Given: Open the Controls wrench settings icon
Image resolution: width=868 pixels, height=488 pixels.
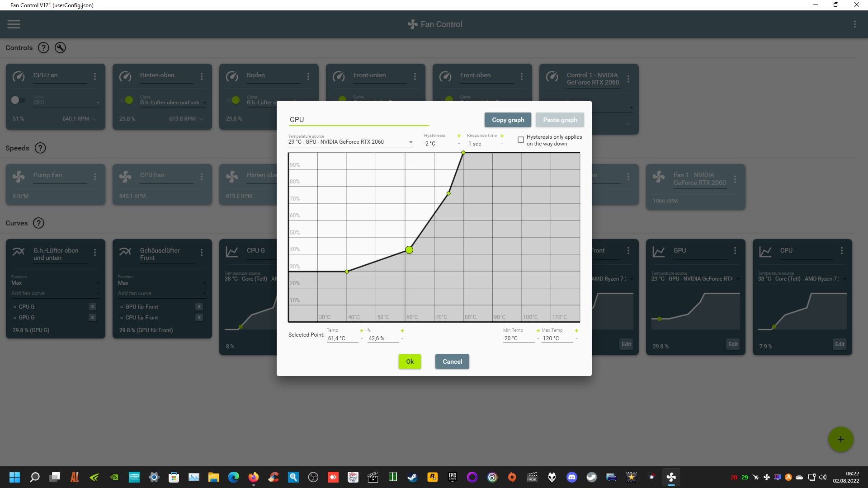Looking at the screenshot, I should pos(60,48).
